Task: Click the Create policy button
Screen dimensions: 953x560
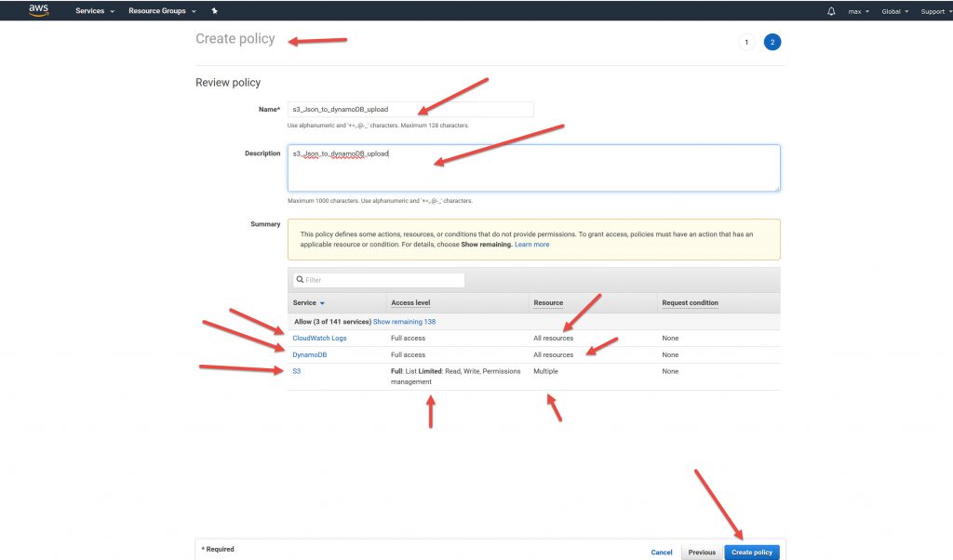Action: click(752, 553)
